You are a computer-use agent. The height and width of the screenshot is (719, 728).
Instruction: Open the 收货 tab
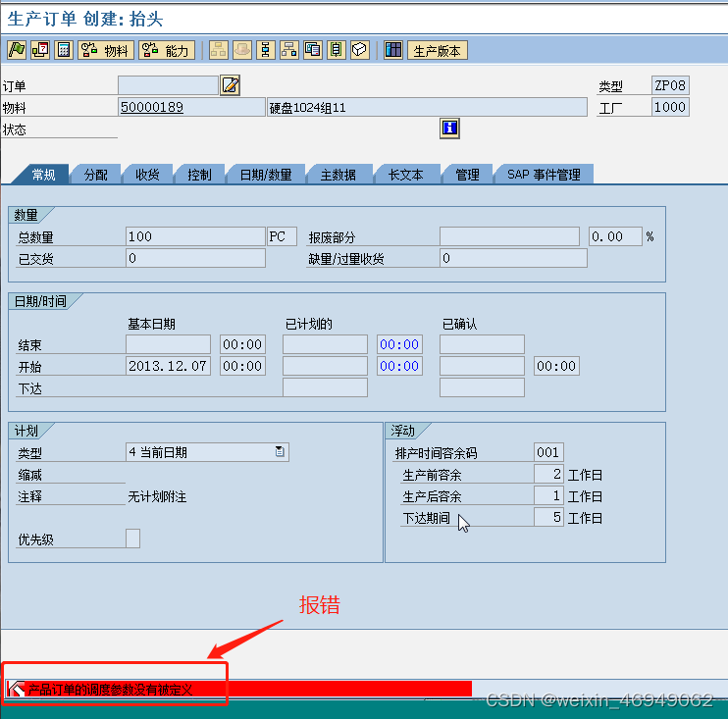tap(147, 175)
